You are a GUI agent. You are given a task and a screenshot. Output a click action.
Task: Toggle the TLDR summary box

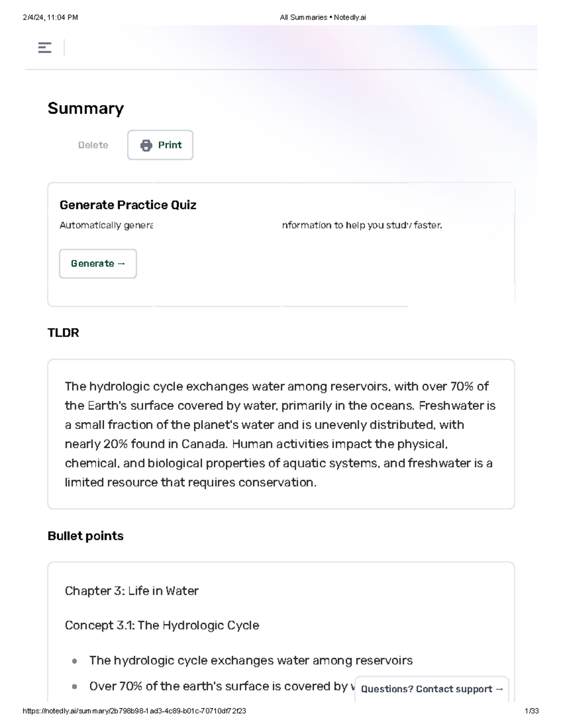pyautogui.click(x=281, y=434)
